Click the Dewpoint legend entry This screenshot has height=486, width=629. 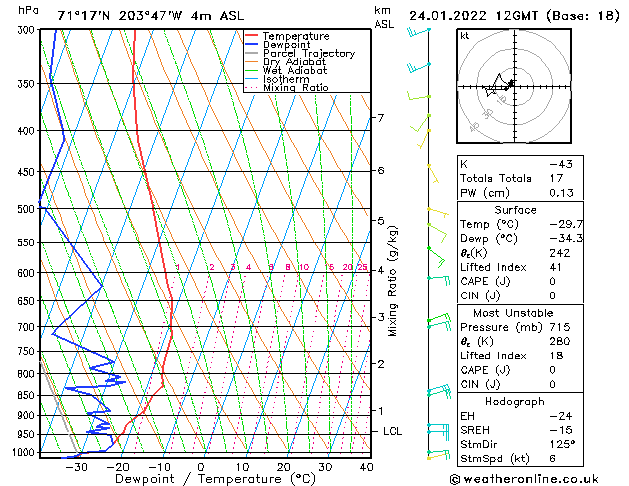click(x=286, y=45)
